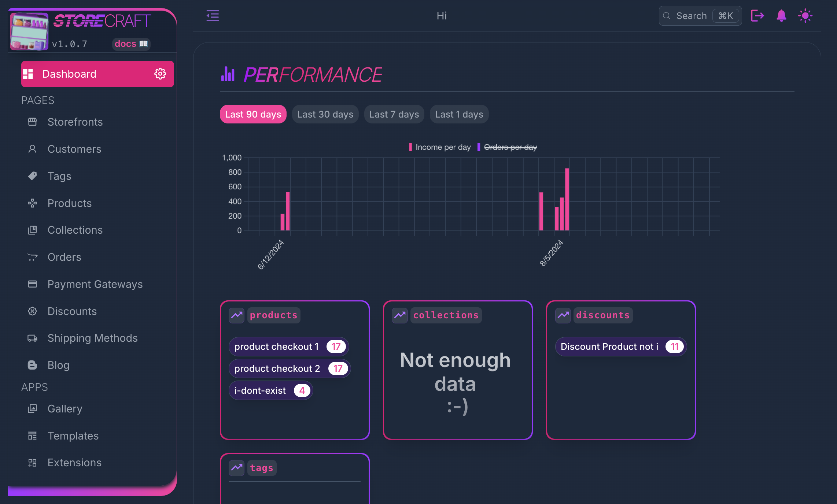Click the Shipping Methods truck icon
This screenshot has width=837, height=504.
click(x=32, y=338)
